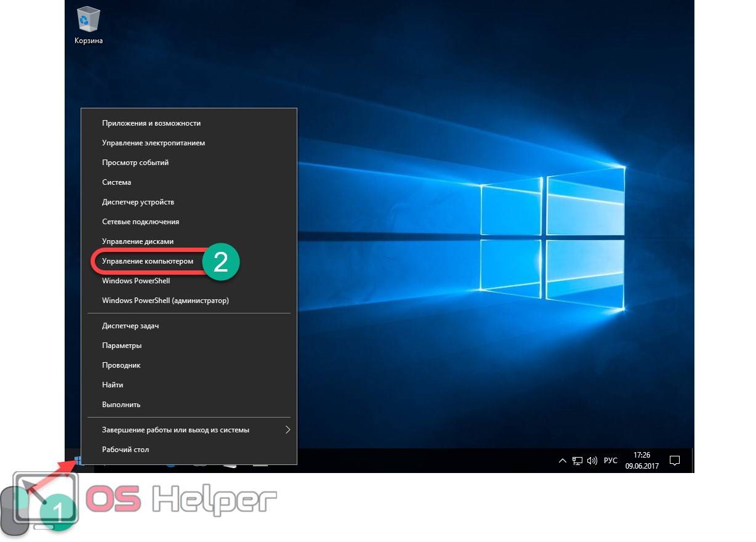This screenshot has height=542, width=756.
Task: Select Приложения и возможности
Action: point(190,123)
